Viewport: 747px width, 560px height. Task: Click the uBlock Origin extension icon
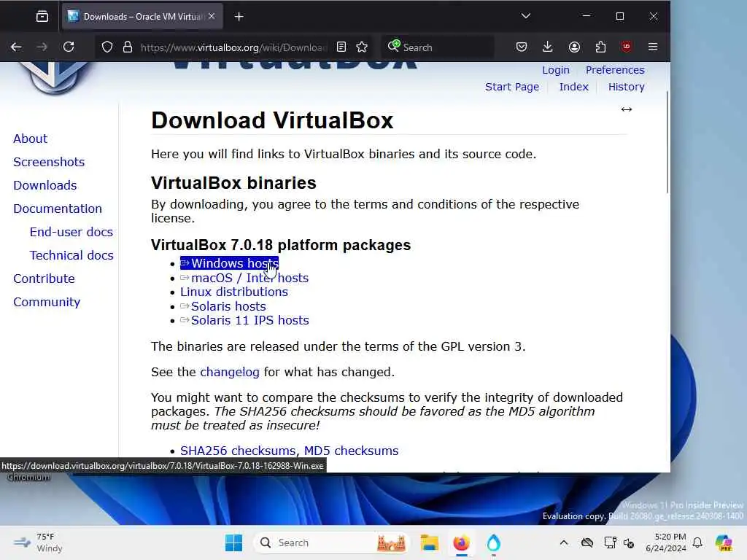pos(626,47)
